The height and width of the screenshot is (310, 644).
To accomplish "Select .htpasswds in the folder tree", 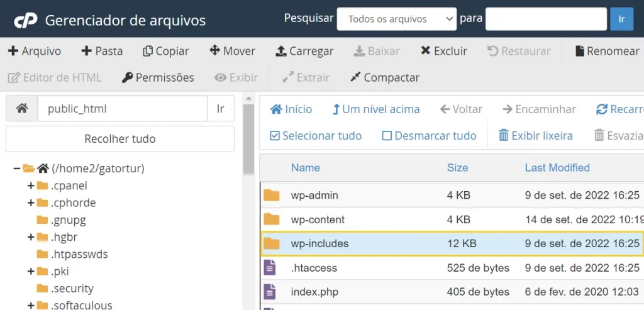I will [x=79, y=254].
